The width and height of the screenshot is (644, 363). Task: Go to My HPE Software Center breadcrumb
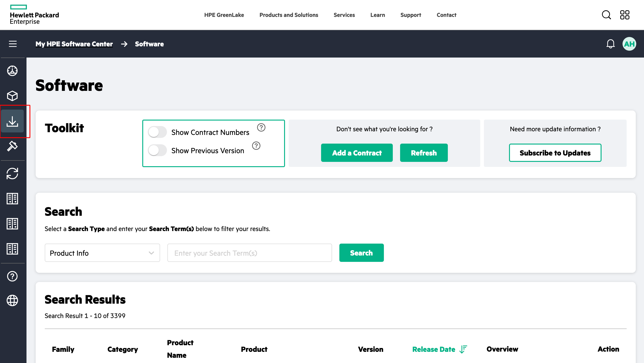[74, 44]
